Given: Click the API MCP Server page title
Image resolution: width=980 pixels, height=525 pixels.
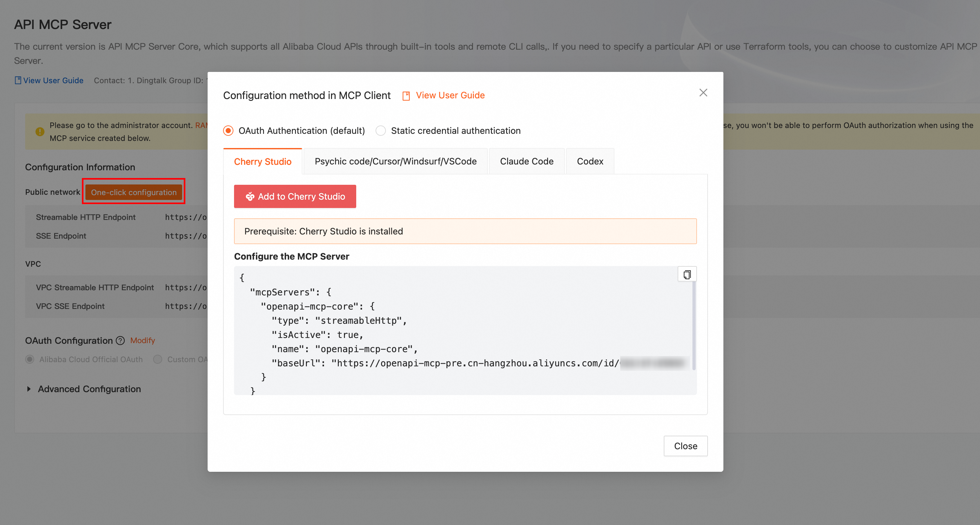Looking at the screenshot, I should 63,25.
